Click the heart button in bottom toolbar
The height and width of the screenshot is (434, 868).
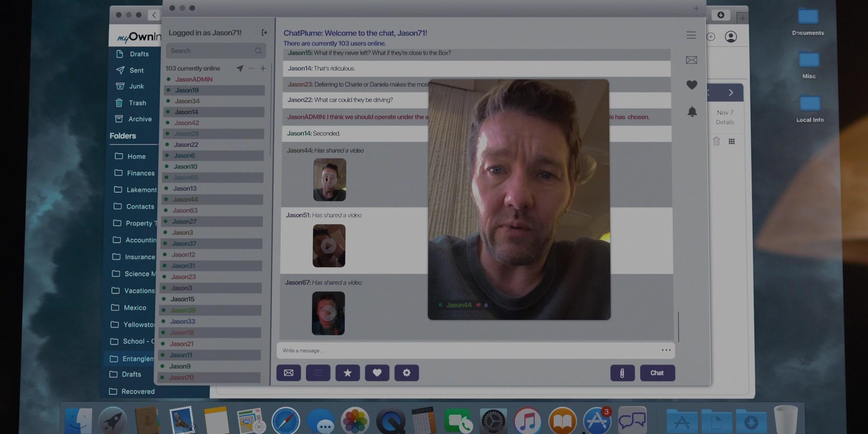click(x=377, y=373)
